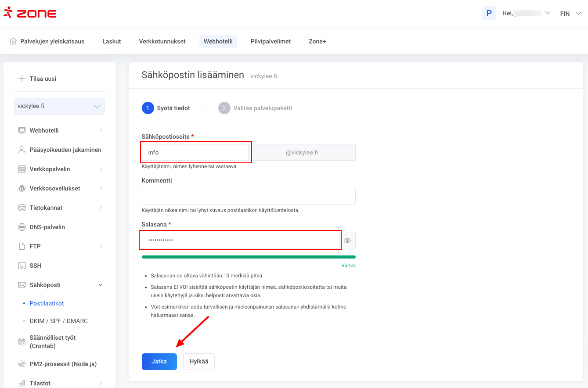588x388 pixels.
Task: Click the Tietokannat database icon
Action: pyautogui.click(x=22, y=208)
